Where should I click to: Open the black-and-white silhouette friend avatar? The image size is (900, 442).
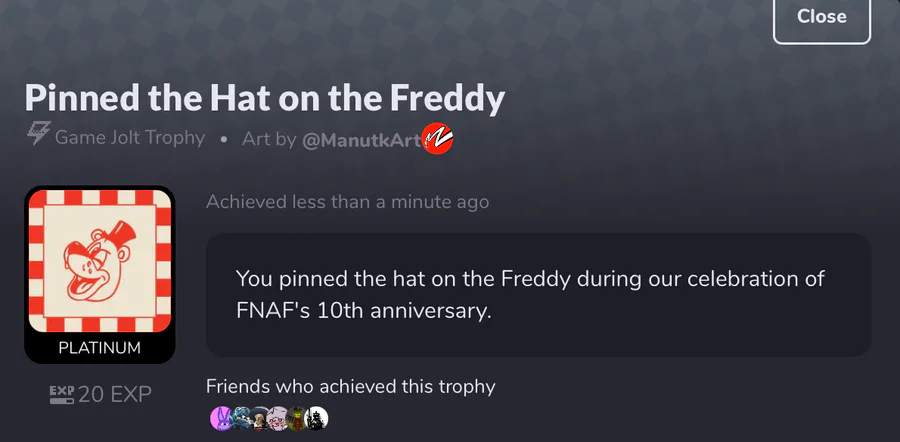(x=316, y=418)
